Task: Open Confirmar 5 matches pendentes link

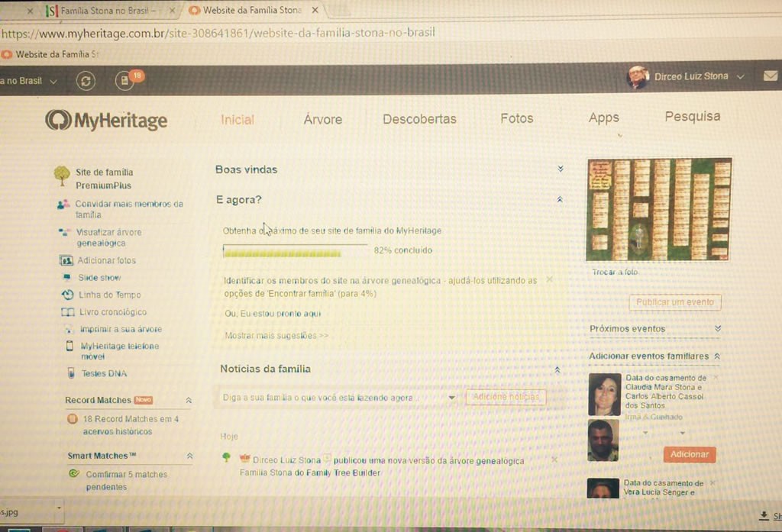Action: point(126,480)
